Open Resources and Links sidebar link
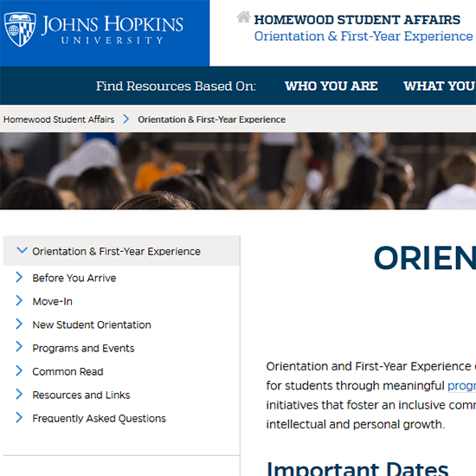Screen dimensions: 476x476 tap(81, 395)
